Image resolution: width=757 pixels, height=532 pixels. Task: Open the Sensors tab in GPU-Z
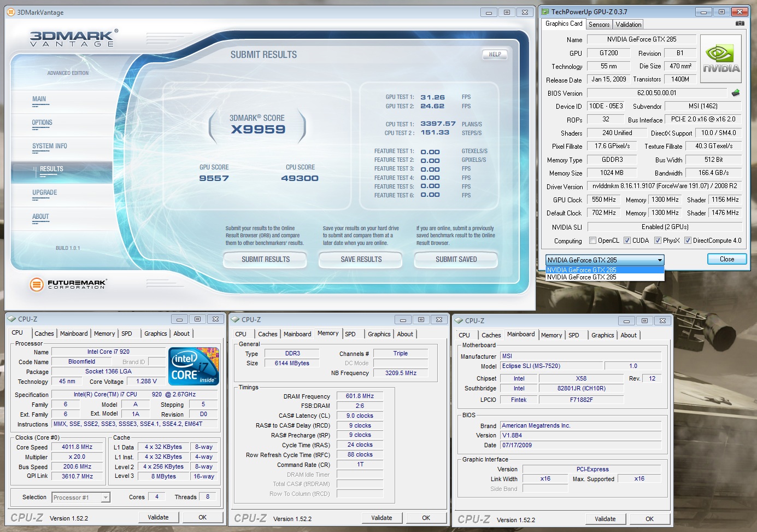[x=599, y=25]
